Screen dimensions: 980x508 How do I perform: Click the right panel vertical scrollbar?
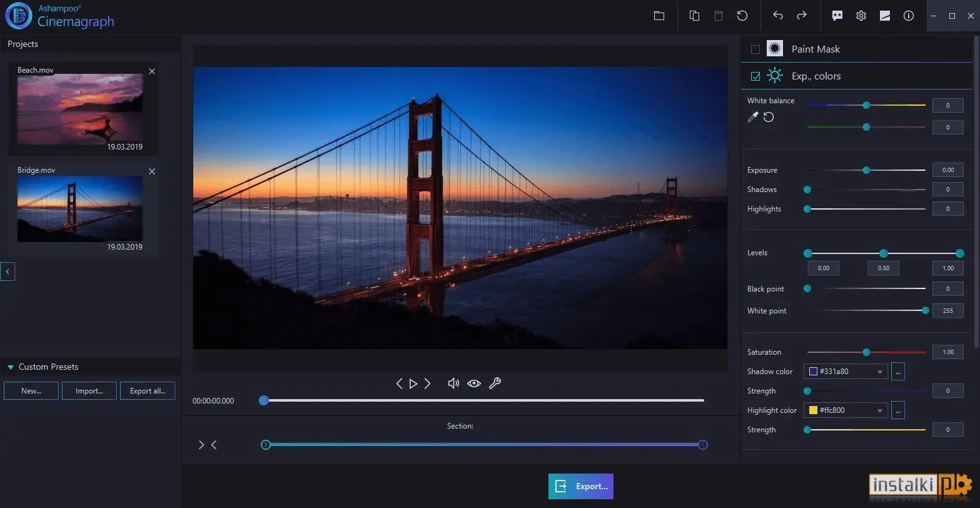pos(976,191)
